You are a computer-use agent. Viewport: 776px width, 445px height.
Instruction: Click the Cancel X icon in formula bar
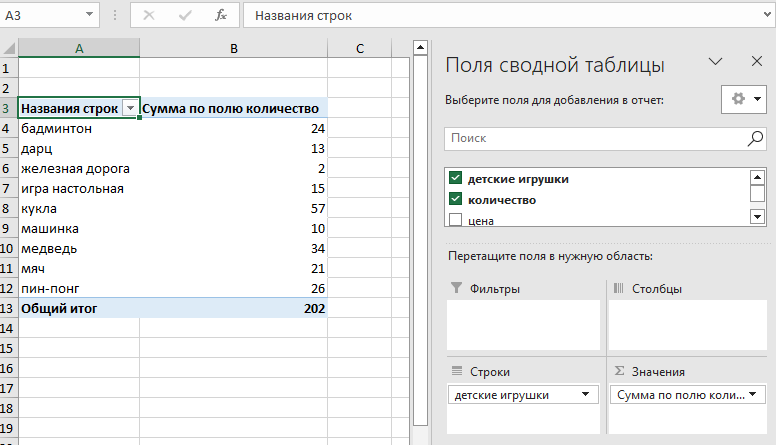pos(149,16)
